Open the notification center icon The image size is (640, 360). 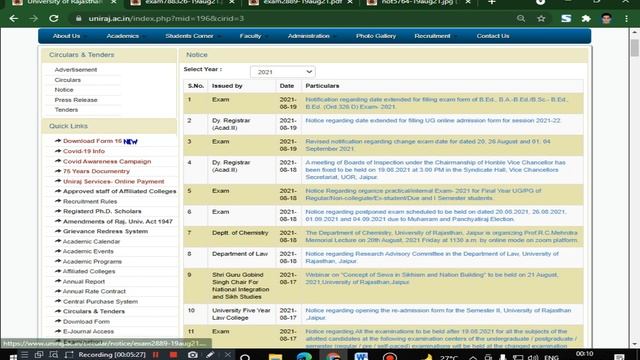[619, 357]
